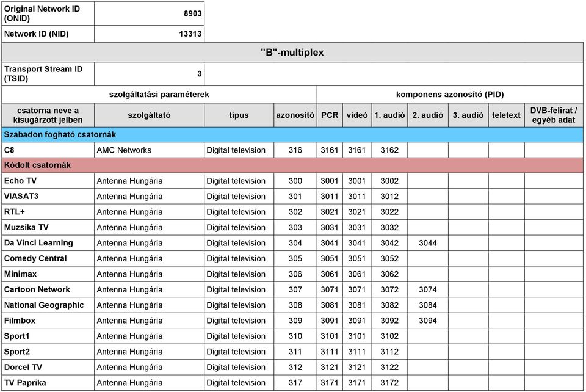Click the National Geographic channel name
Image resolution: width=586 pixels, height=392 pixels.
[x=44, y=305]
